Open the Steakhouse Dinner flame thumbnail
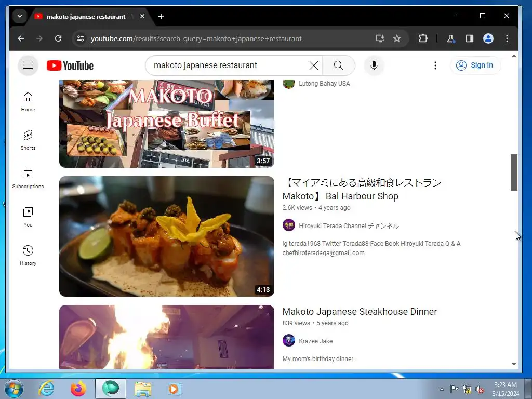 (x=167, y=337)
